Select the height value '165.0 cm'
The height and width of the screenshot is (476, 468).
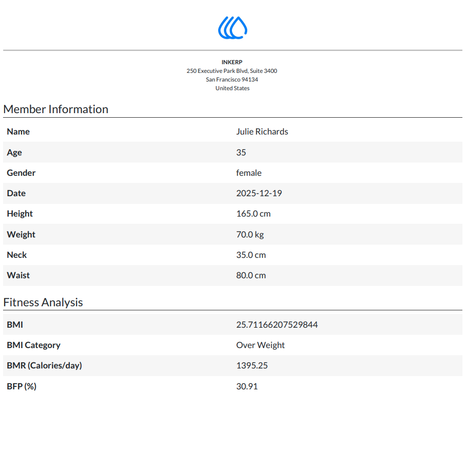[253, 214]
